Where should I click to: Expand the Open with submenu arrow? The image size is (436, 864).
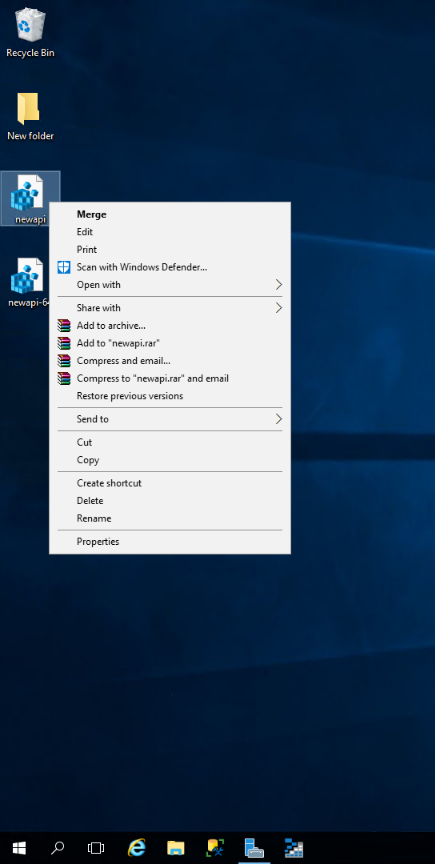click(x=278, y=285)
